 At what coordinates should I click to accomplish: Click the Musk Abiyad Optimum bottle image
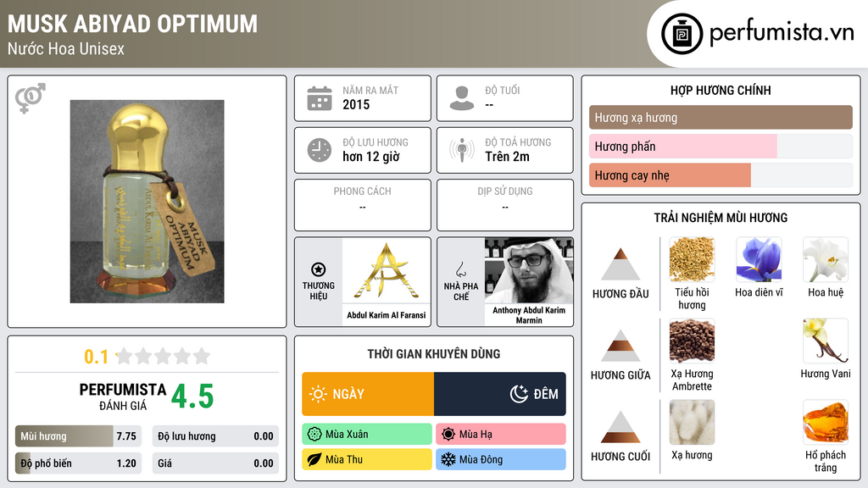pos(147,202)
